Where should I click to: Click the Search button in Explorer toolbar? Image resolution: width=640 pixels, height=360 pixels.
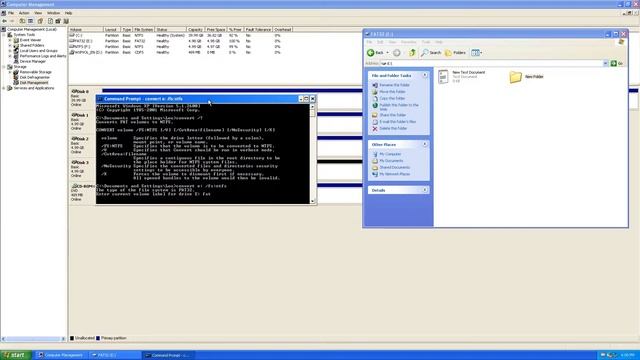point(431,53)
